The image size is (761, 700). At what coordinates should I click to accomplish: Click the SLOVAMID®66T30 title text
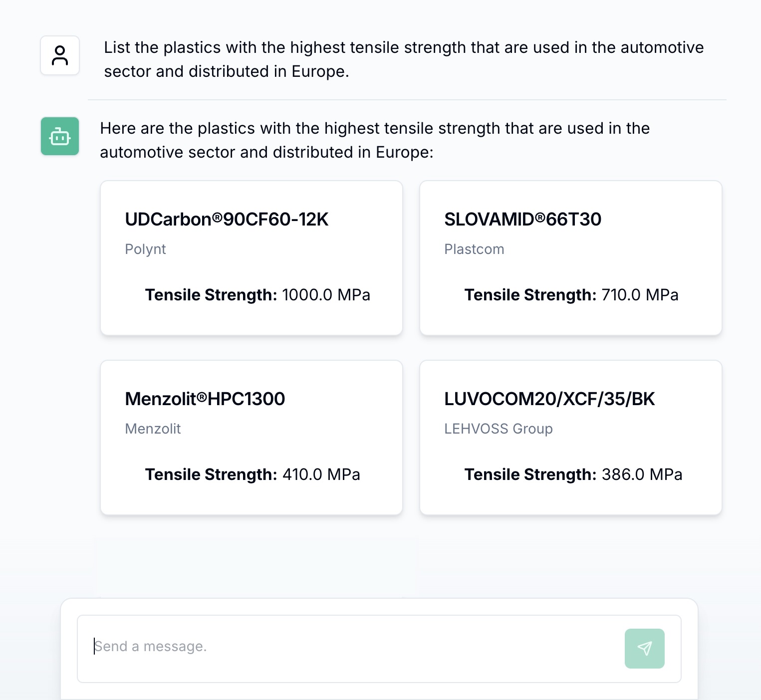[x=522, y=219]
